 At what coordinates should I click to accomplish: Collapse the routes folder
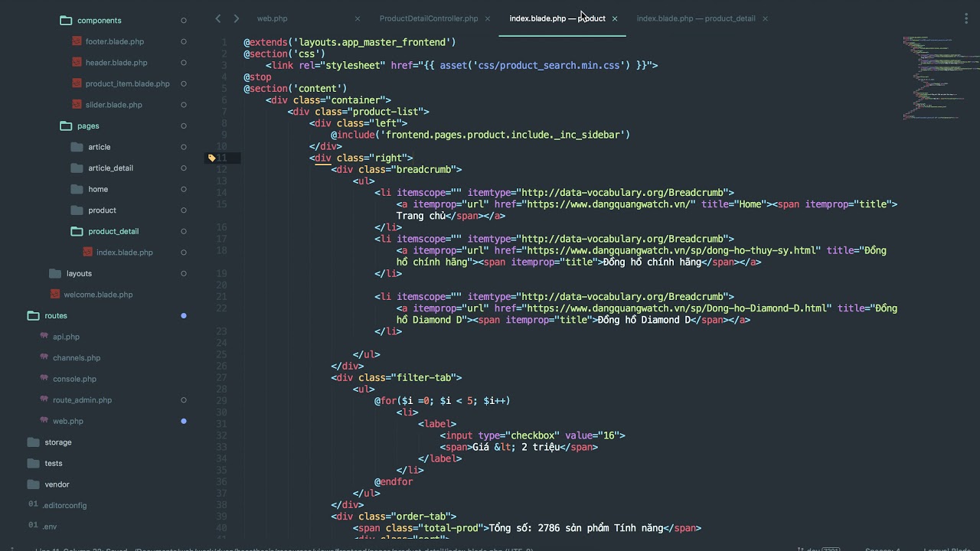[33, 315]
